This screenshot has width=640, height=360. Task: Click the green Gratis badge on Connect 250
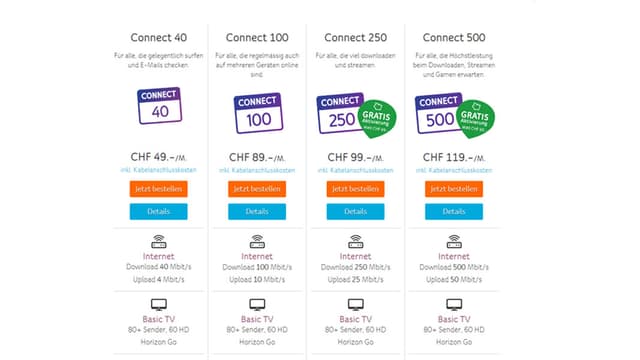pos(376,118)
